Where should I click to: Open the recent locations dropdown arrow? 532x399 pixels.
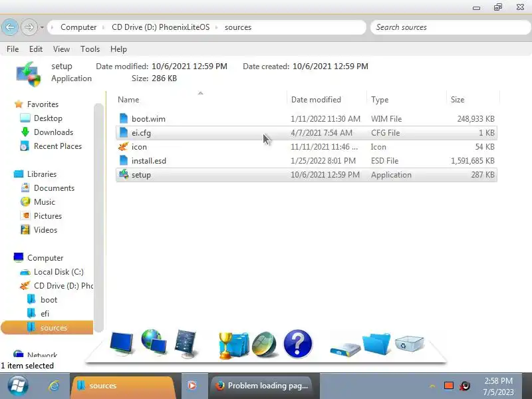(42, 27)
